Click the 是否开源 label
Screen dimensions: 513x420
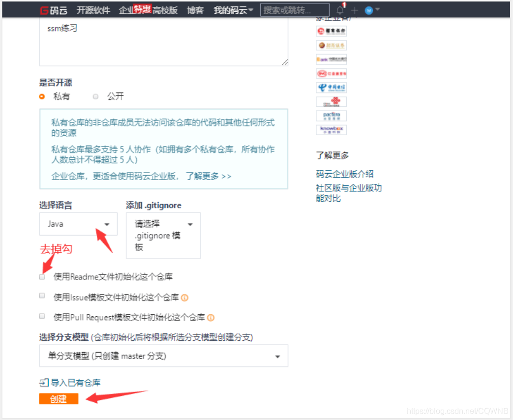coord(56,83)
